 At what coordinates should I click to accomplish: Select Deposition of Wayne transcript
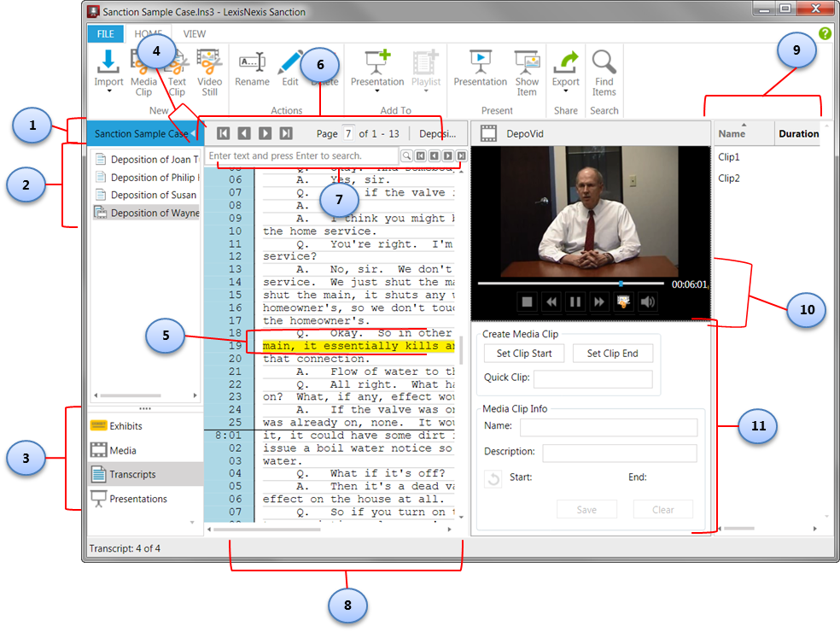(146, 213)
